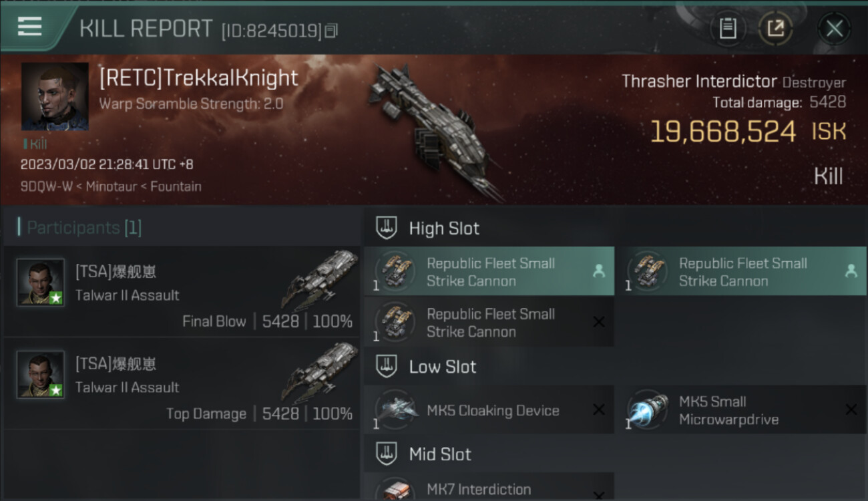This screenshot has width=868, height=501.
Task: Click the High Slot shield icon
Action: click(x=387, y=228)
